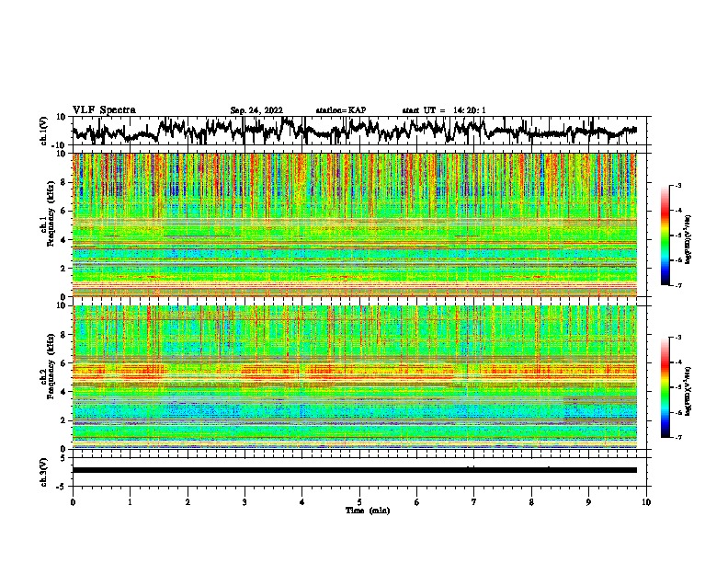Click the "station=KAP" header label
This screenshot has height=563, width=728.
341,110
